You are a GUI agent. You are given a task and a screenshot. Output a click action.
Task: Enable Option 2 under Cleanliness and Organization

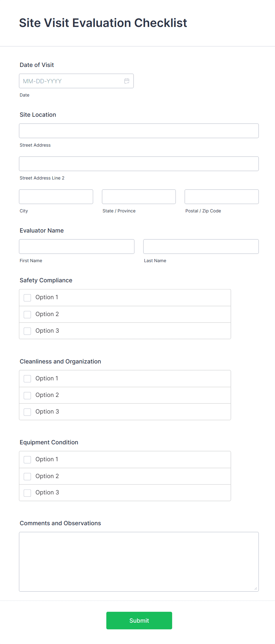click(x=27, y=395)
